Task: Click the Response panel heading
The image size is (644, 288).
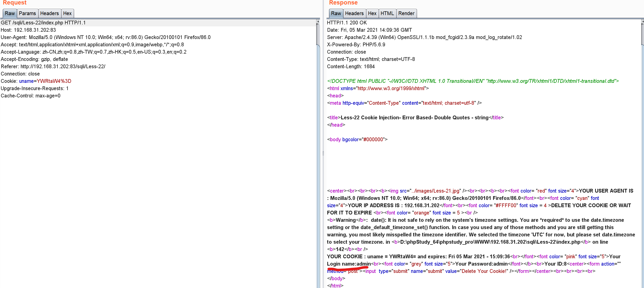Action: (x=343, y=3)
